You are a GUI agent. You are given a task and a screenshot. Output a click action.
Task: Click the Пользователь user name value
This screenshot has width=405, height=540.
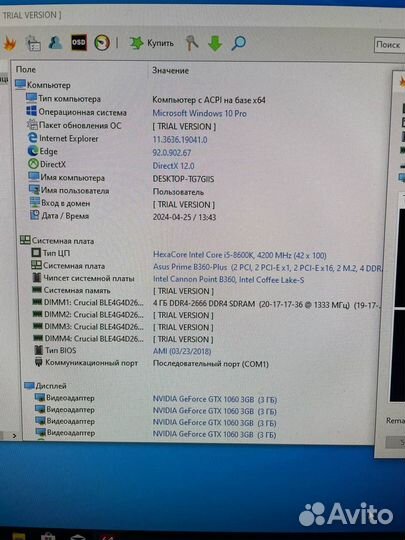pyautogui.click(x=178, y=192)
